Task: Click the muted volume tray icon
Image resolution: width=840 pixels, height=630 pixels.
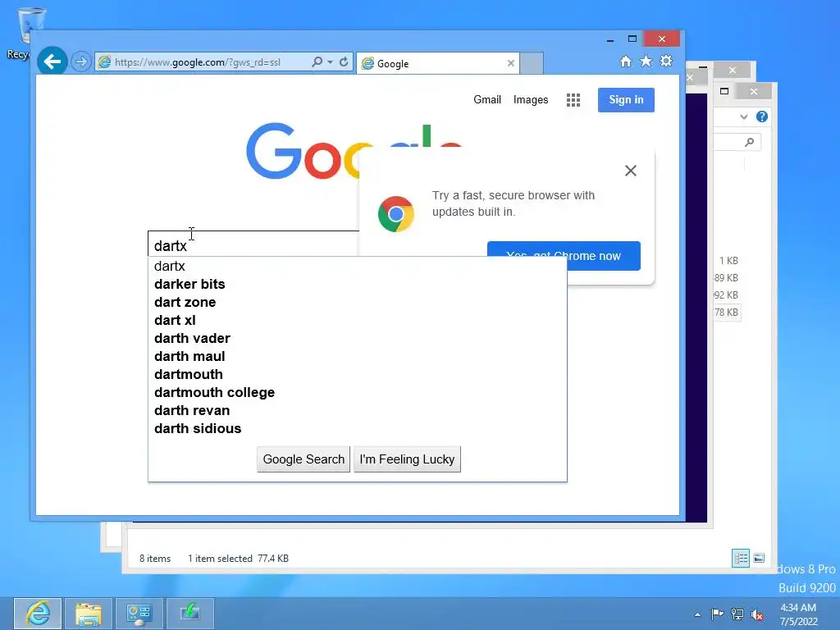Action: pyautogui.click(x=757, y=614)
